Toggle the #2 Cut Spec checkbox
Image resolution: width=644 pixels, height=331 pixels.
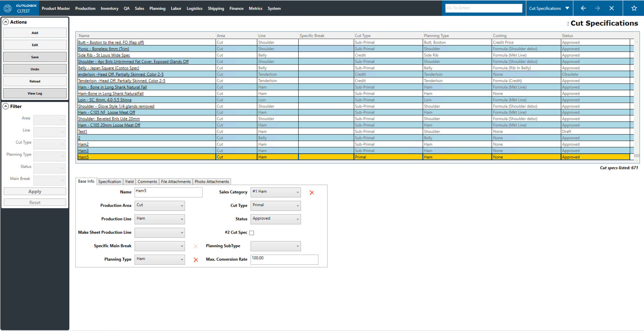pyautogui.click(x=252, y=233)
